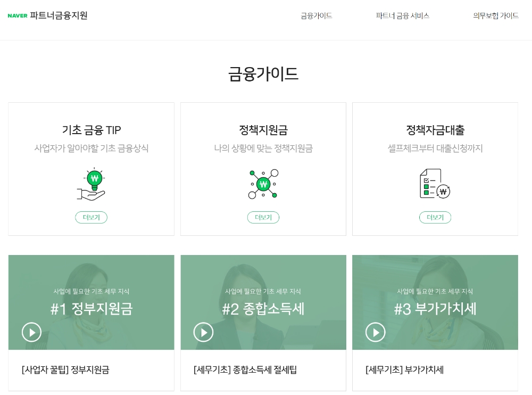Click the won network icon in 정책지원금

263,184
